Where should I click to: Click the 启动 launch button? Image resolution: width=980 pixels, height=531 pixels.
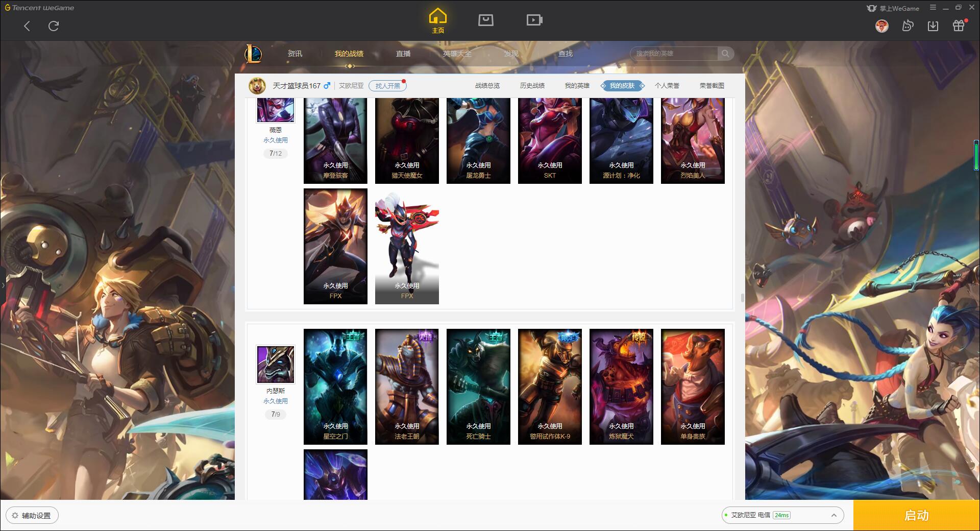pos(917,516)
